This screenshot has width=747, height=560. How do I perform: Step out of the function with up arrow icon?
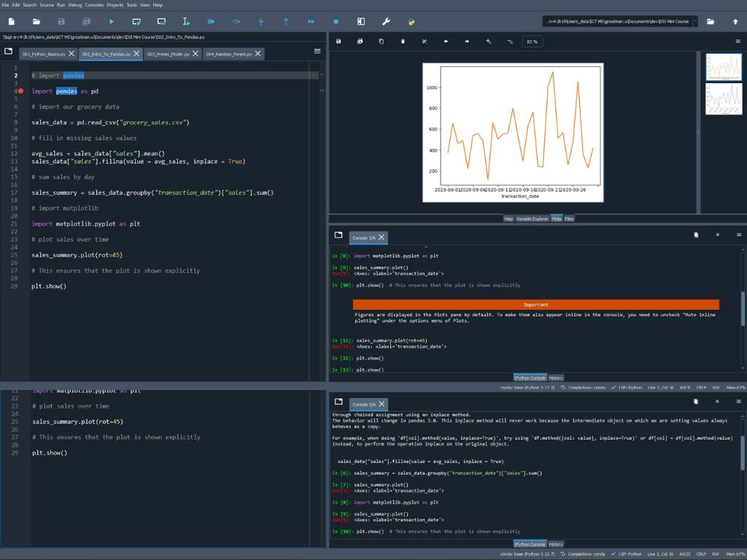click(286, 21)
